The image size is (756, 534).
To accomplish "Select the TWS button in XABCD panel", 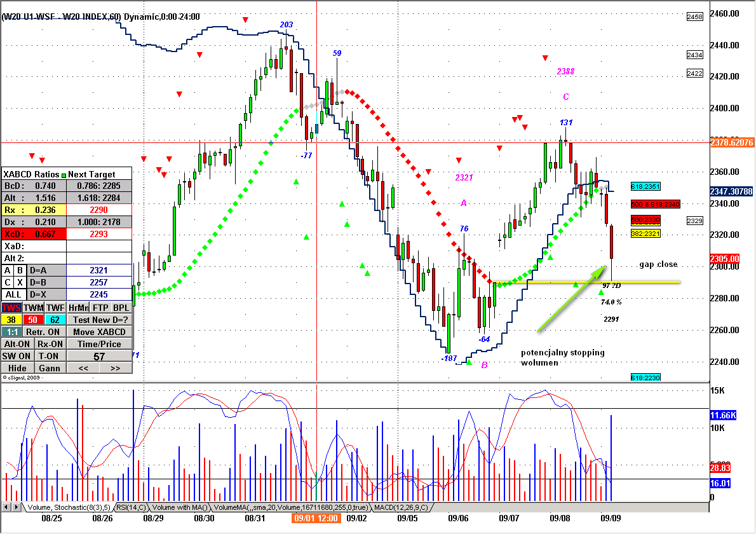I will pyautogui.click(x=11, y=307).
